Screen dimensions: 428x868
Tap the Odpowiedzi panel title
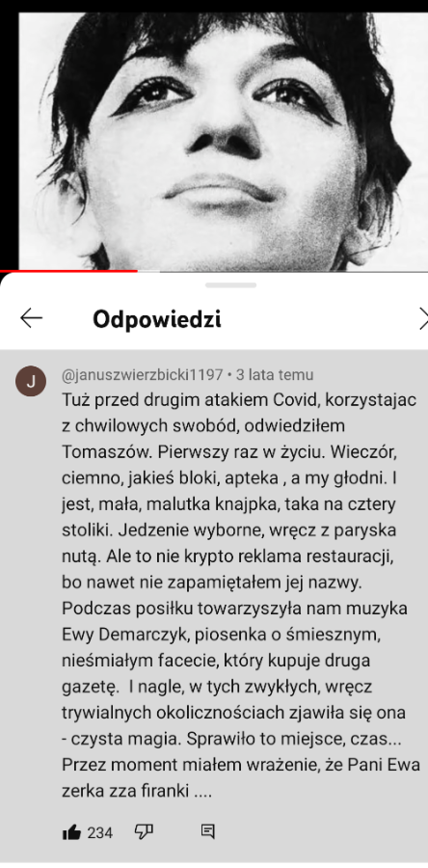pos(157,319)
